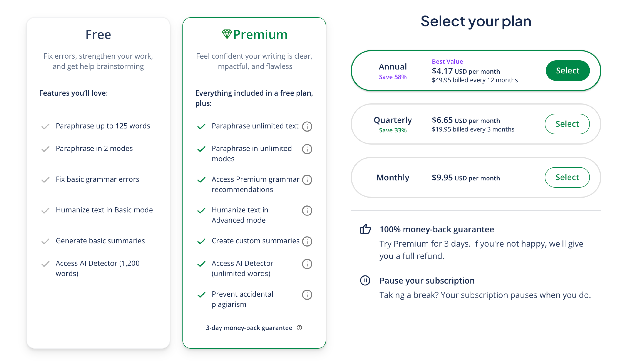
Task: View details for Access AI Detector unlimited words
Action: 307,264
